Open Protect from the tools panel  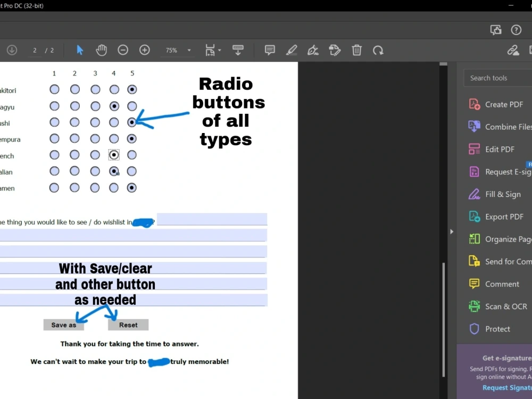pos(496,329)
